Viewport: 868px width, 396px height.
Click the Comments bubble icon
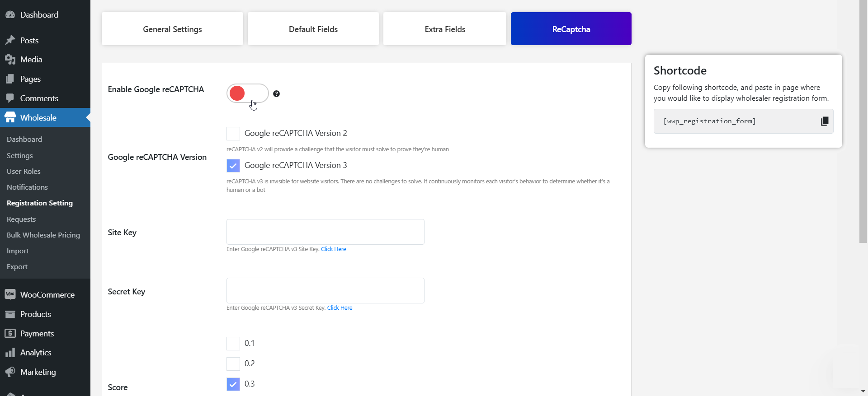point(10,98)
